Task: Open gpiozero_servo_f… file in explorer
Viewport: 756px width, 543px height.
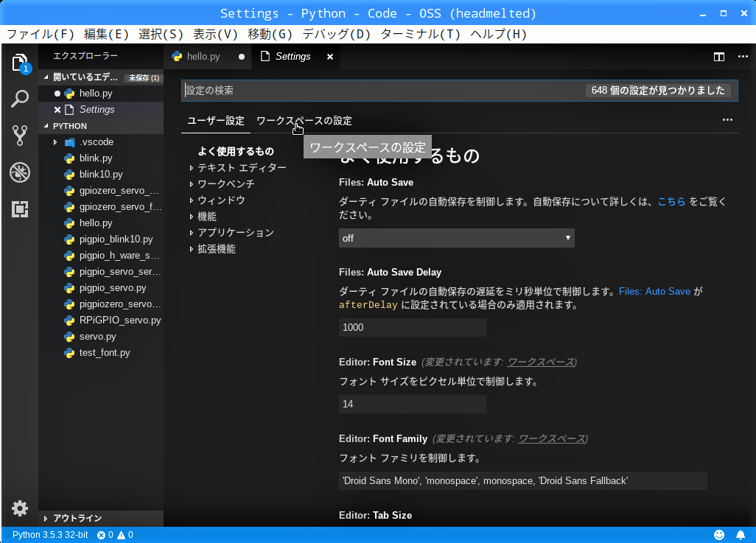Action: click(x=120, y=207)
